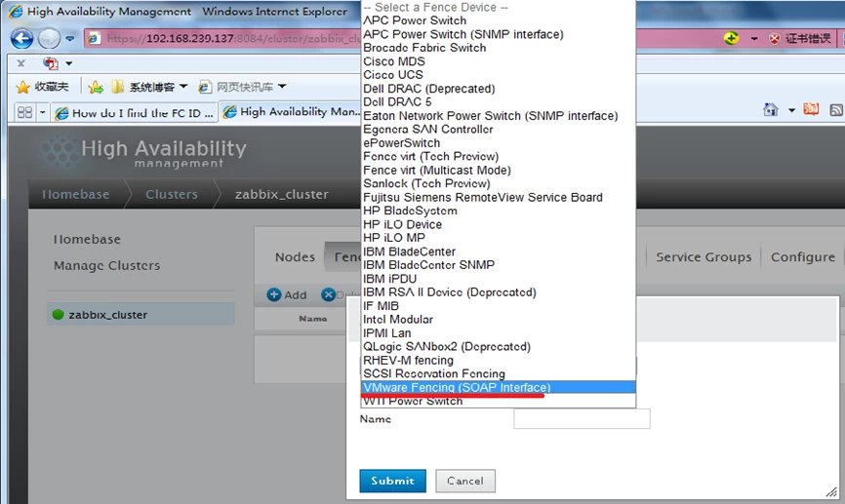
Task: Switch to the Service Groups tab
Action: pos(704,256)
